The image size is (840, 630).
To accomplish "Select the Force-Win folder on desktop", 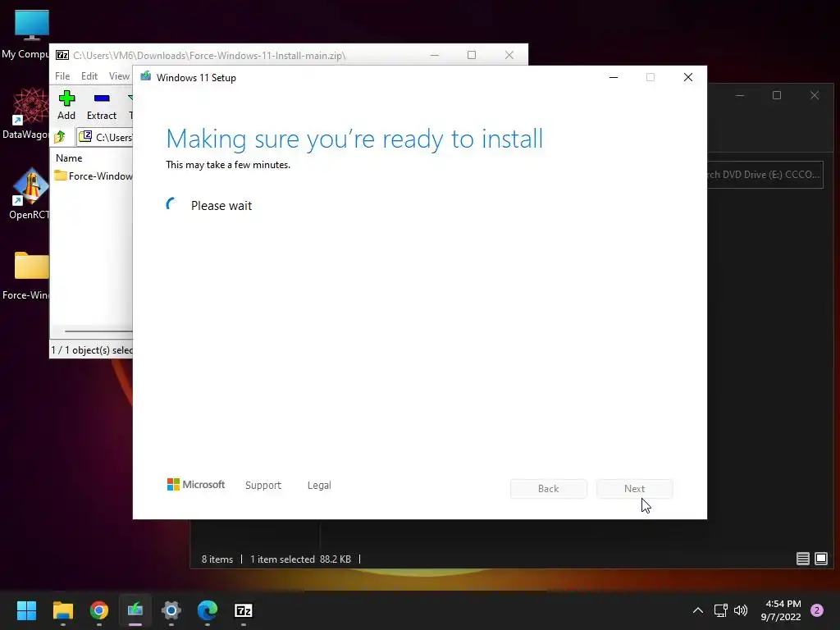I will point(25,276).
